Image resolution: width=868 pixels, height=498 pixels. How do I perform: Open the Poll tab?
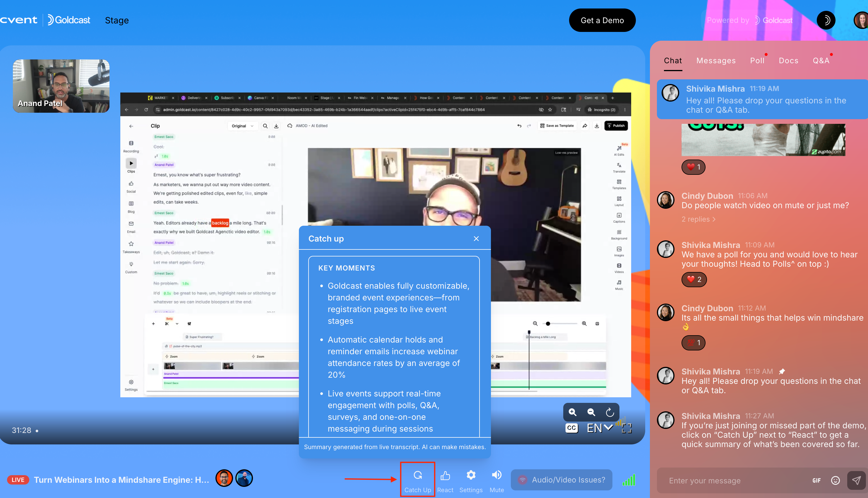757,61
